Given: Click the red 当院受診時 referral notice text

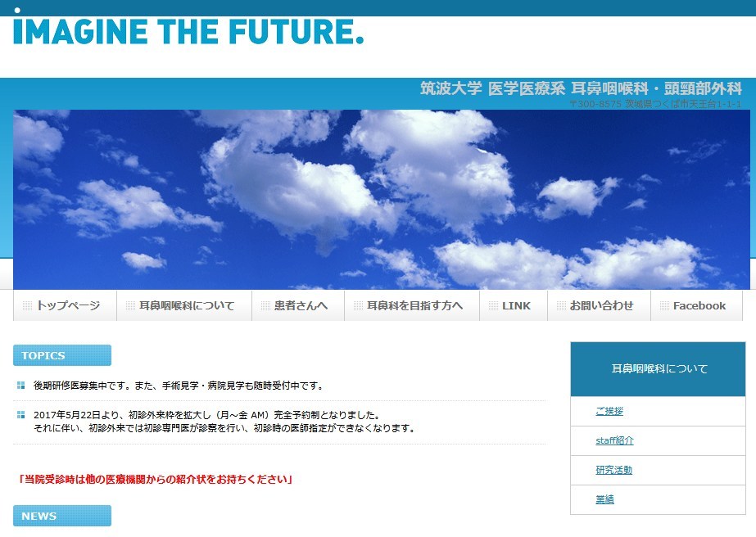Looking at the screenshot, I should [x=156, y=479].
